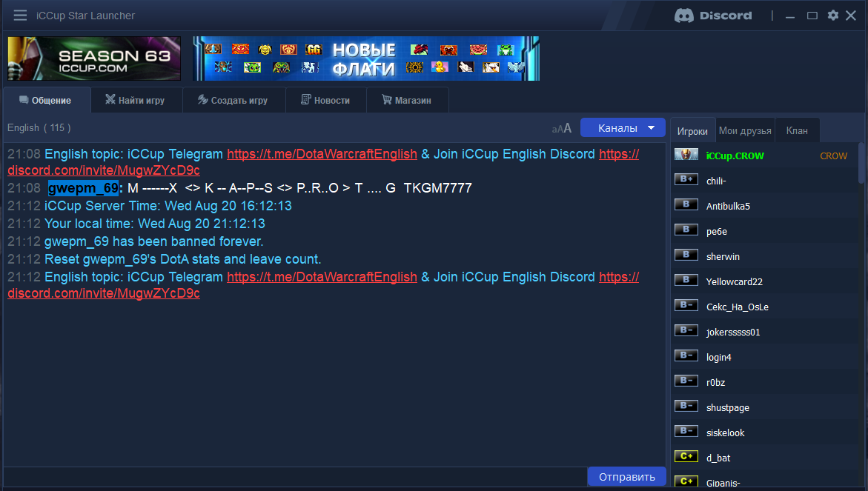Select player iCCup.CROW in the list

766,156
